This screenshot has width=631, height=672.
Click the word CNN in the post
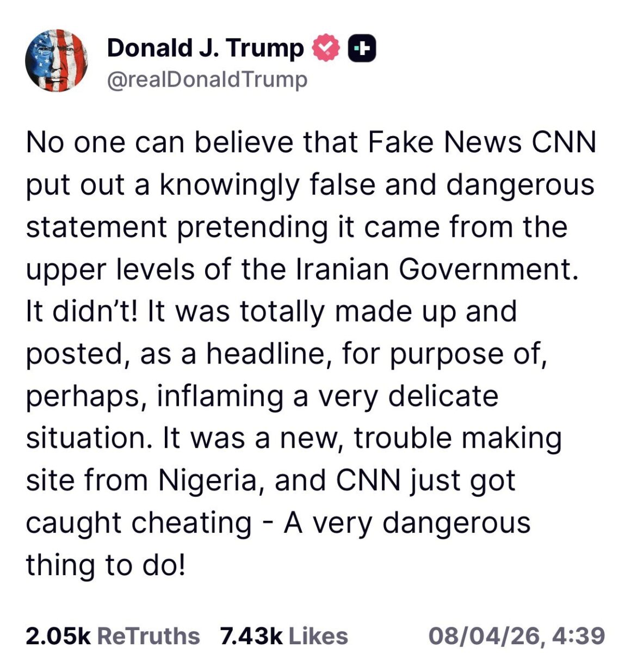565,144
